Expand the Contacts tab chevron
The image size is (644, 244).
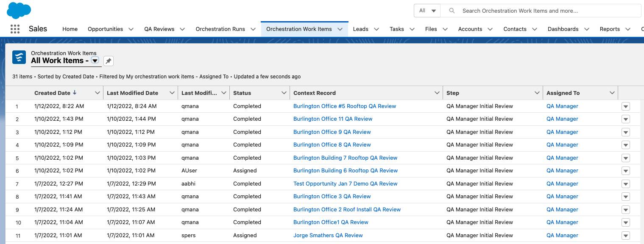click(535, 29)
